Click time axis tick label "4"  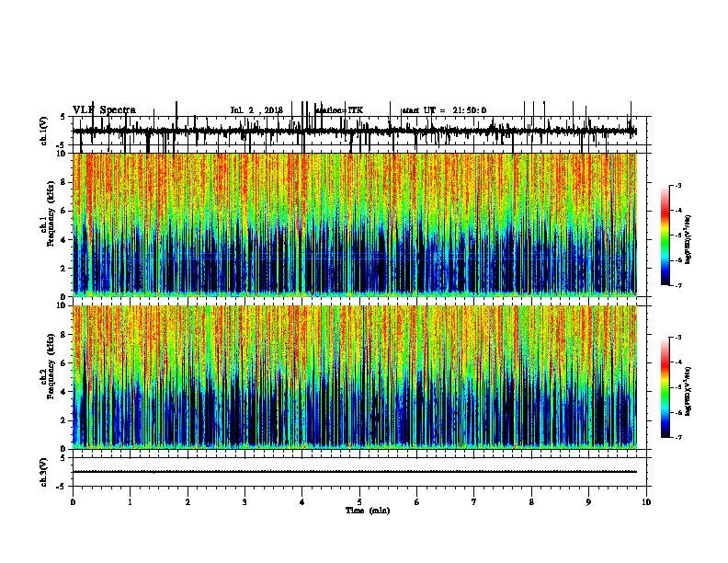301,502
